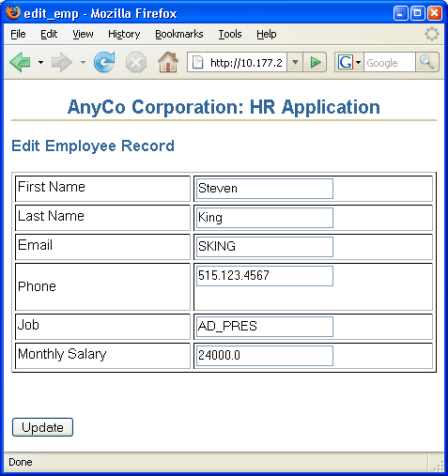Click the search magnifier icon
Image resolution: width=448 pixels, height=476 pixels.
pos(427,62)
